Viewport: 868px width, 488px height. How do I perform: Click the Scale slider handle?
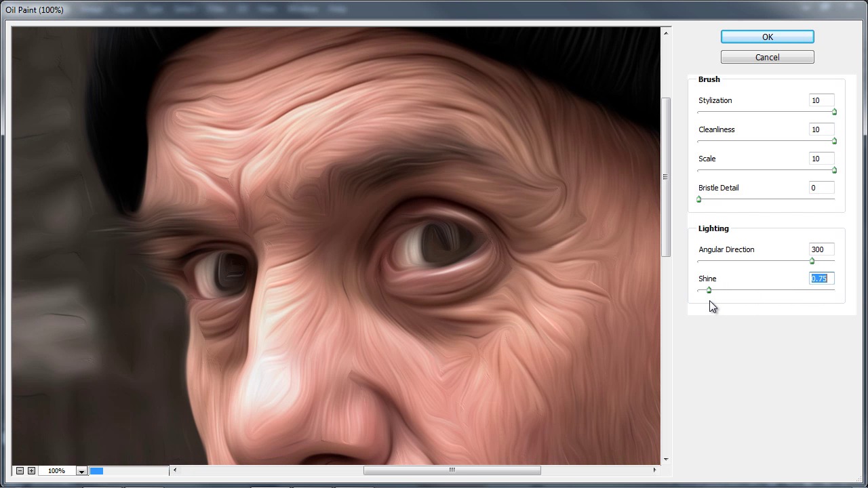pos(834,170)
